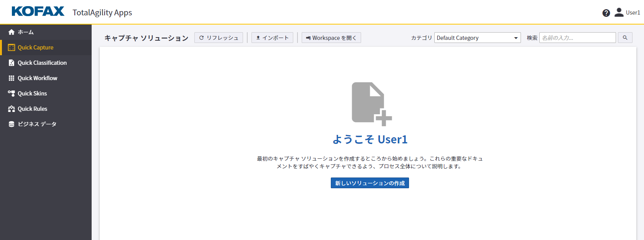The height and width of the screenshot is (240, 644).
Task: Click the KOFAX logo
Action: 38,12
